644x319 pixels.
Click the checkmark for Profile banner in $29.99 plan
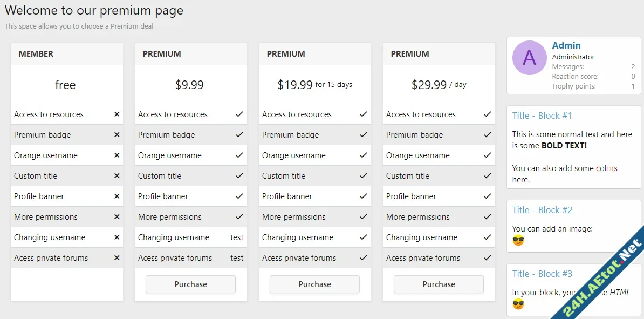[489, 196]
